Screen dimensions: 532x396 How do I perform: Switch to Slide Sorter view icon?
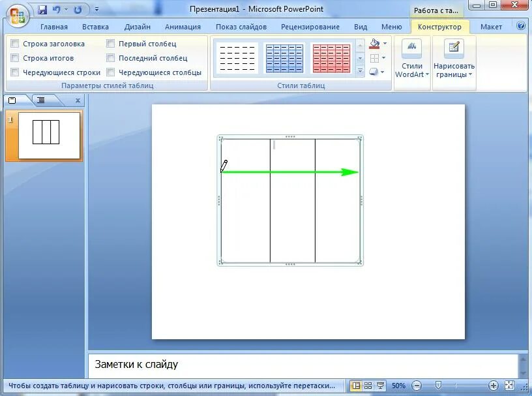click(x=368, y=386)
